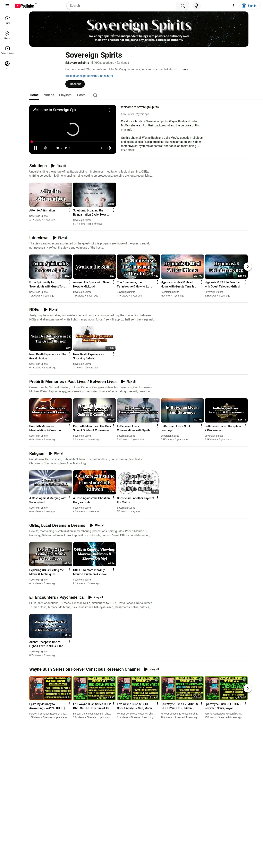This screenshot has height=868, width=263.
Task: Play all NDEs videos
Action: 51,310
